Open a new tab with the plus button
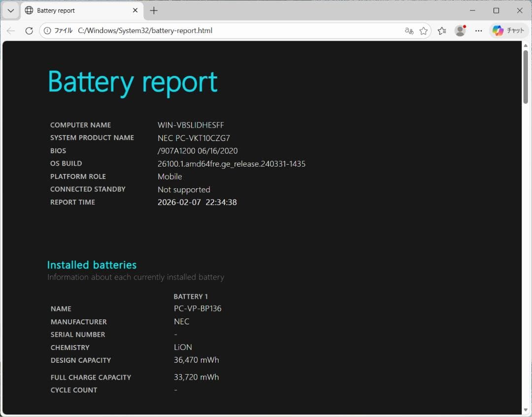Screen dimensions: 532x417 pyautogui.click(x=155, y=10)
